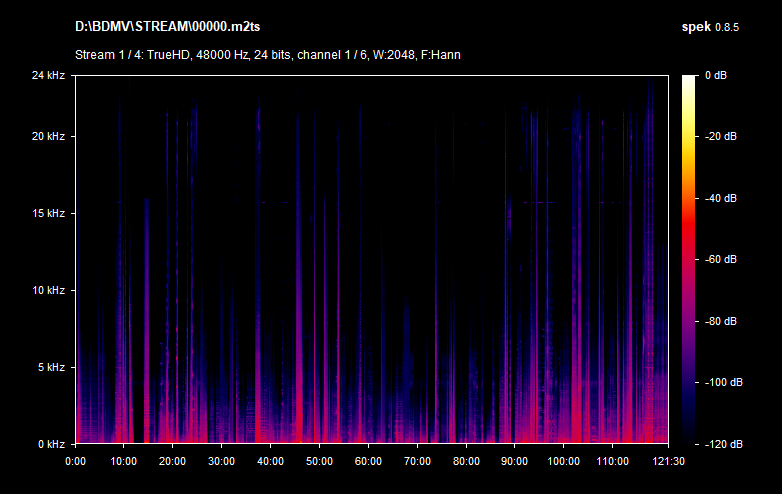
Task: Pick the 5 kHz frequency axis label
Action: pyautogui.click(x=51, y=367)
